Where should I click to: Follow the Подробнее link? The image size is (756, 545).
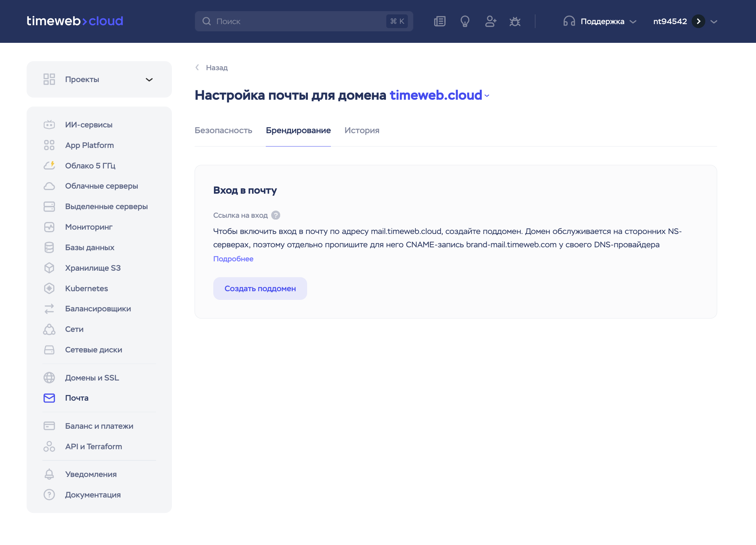(x=233, y=259)
